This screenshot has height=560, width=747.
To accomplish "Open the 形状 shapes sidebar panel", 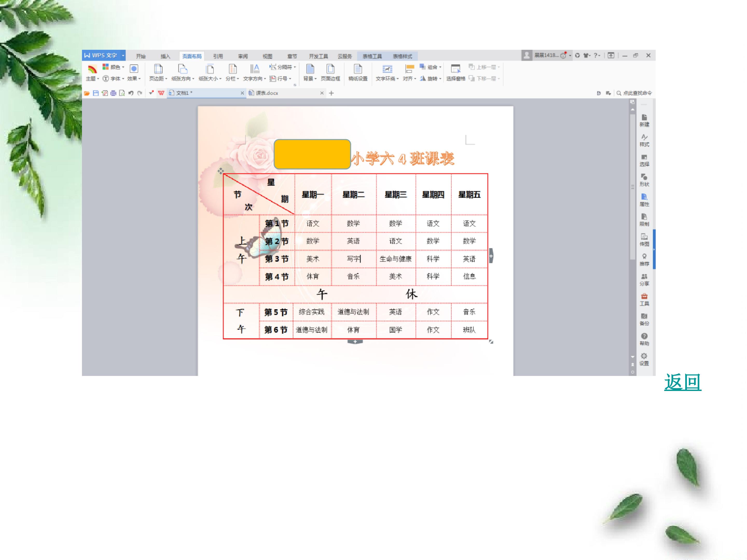I will tap(644, 180).
